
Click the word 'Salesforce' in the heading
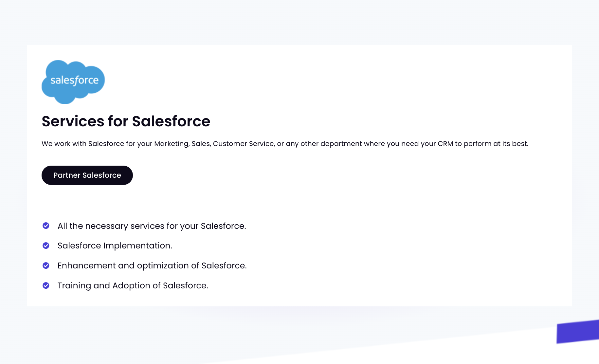pos(171,121)
